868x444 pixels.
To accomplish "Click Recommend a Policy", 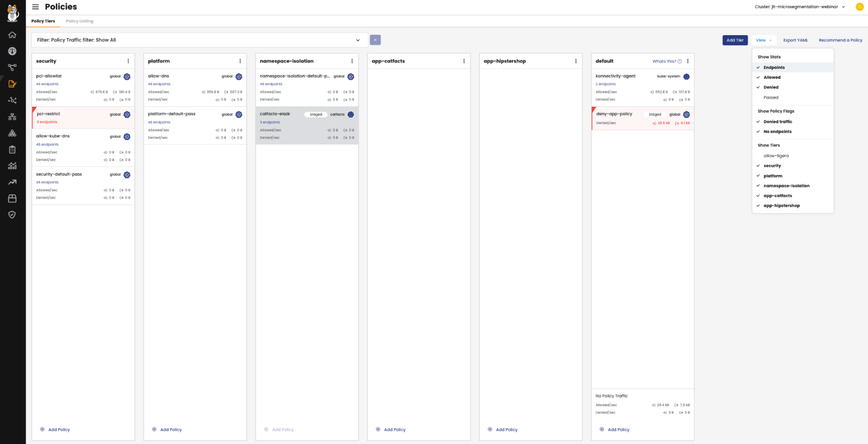I will click(x=840, y=40).
